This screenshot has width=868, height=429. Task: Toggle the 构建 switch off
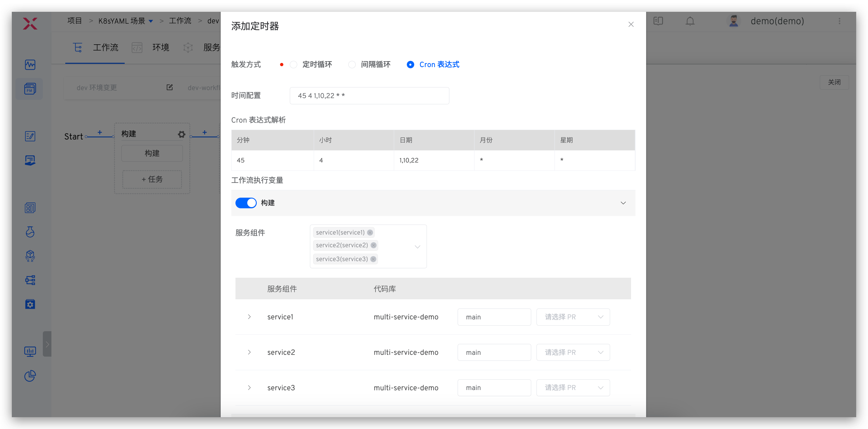pyautogui.click(x=246, y=203)
